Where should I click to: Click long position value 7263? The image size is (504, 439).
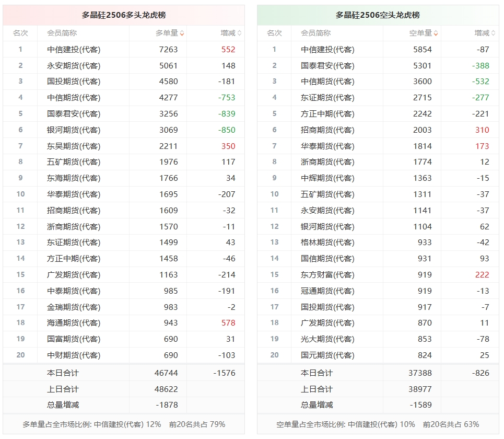pyautogui.click(x=168, y=50)
